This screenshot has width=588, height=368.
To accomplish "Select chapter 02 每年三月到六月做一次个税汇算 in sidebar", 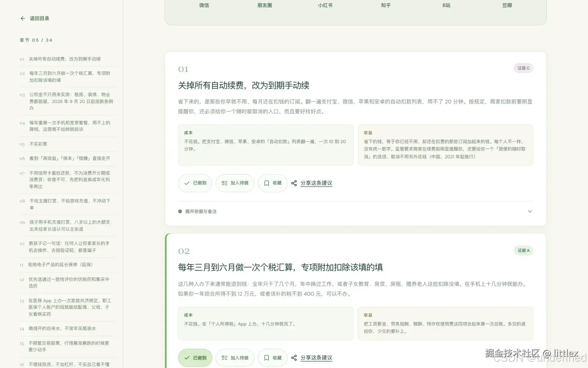I will tap(68, 77).
